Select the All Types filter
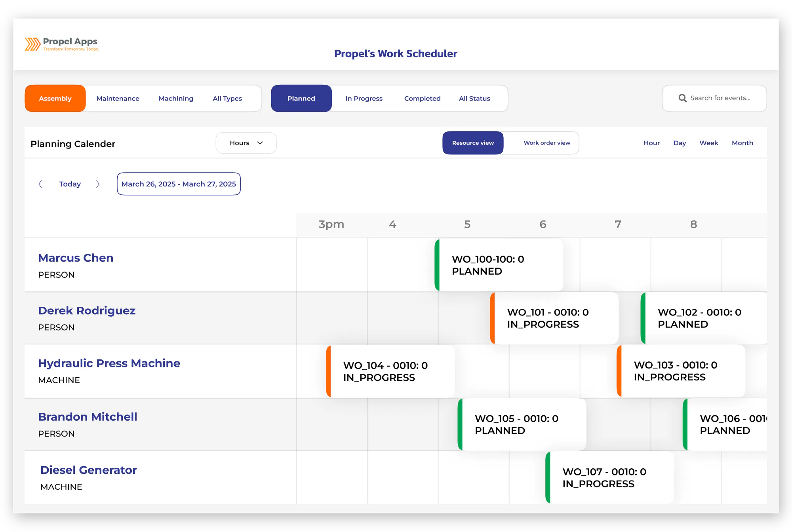This screenshot has width=792, height=532. click(227, 98)
